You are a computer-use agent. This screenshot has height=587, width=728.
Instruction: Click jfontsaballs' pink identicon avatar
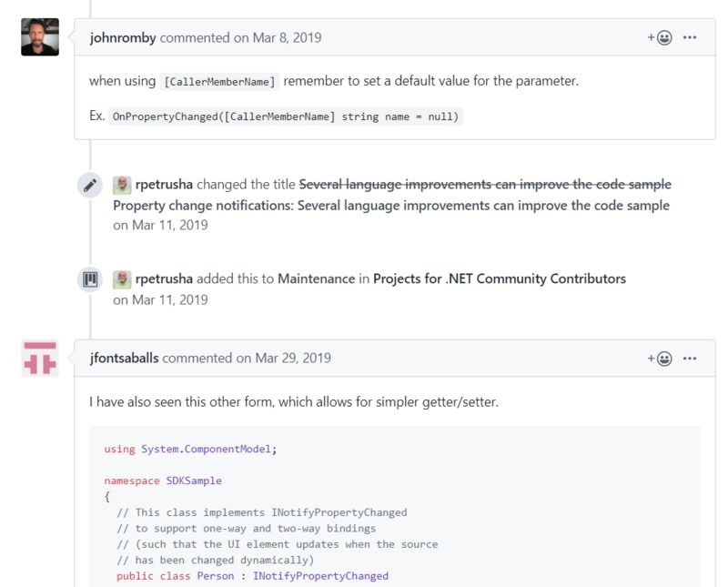(40, 358)
